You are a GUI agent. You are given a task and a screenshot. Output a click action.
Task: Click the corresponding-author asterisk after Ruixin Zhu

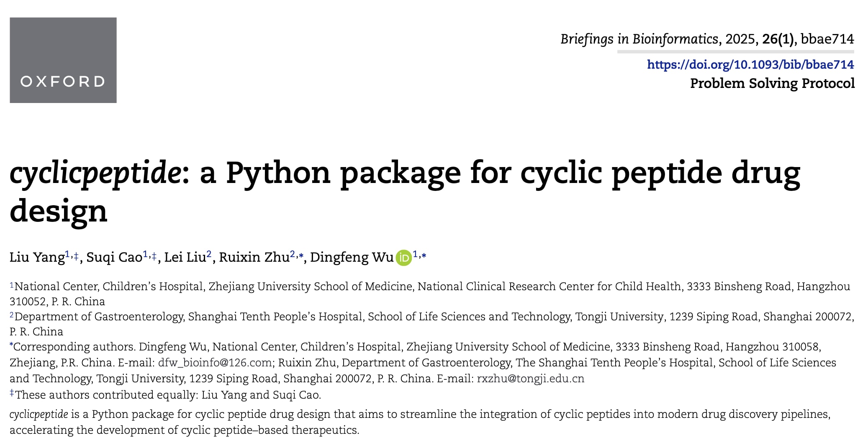(x=301, y=255)
